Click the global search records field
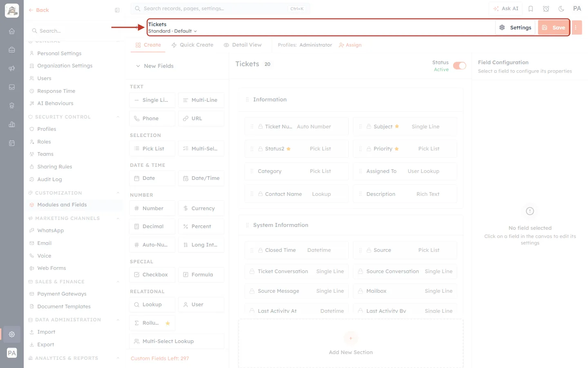This screenshot has height=368, width=588. tap(220, 9)
